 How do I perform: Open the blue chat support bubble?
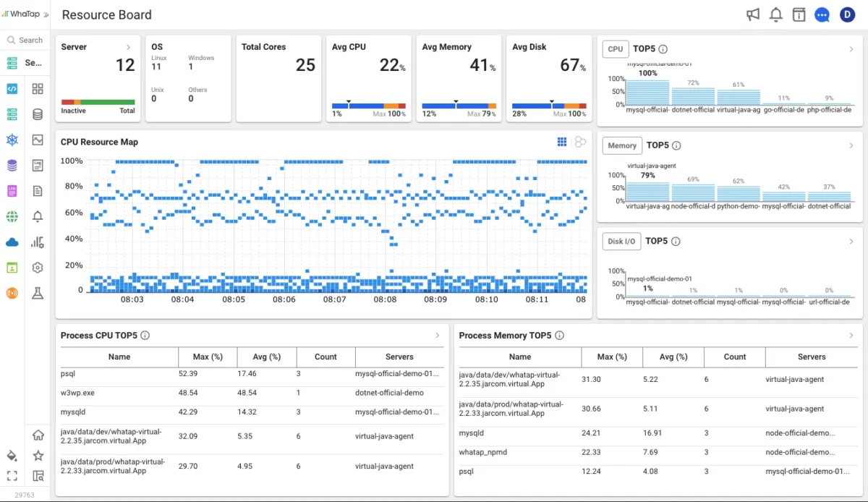[x=822, y=14]
